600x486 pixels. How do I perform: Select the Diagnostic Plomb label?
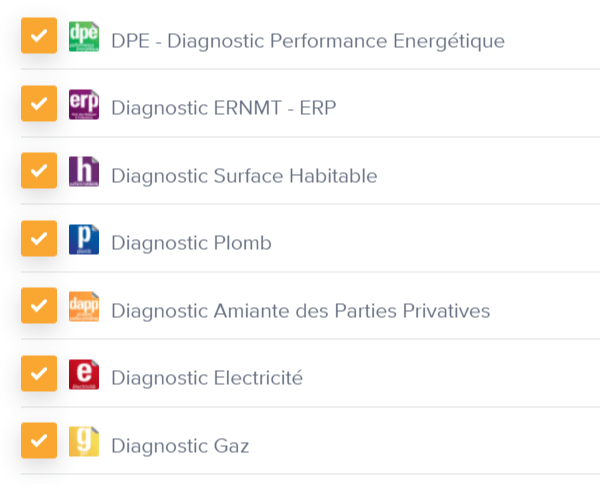tap(191, 243)
